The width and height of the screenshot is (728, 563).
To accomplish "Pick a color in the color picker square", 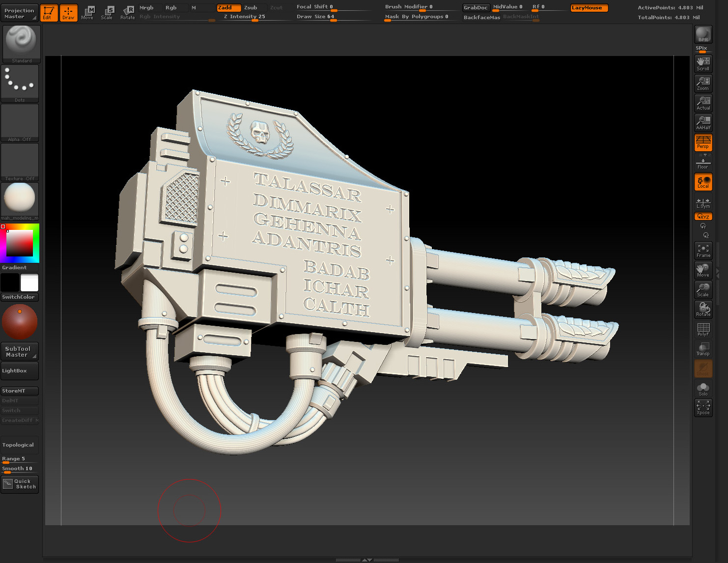I will [x=19, y=243].
